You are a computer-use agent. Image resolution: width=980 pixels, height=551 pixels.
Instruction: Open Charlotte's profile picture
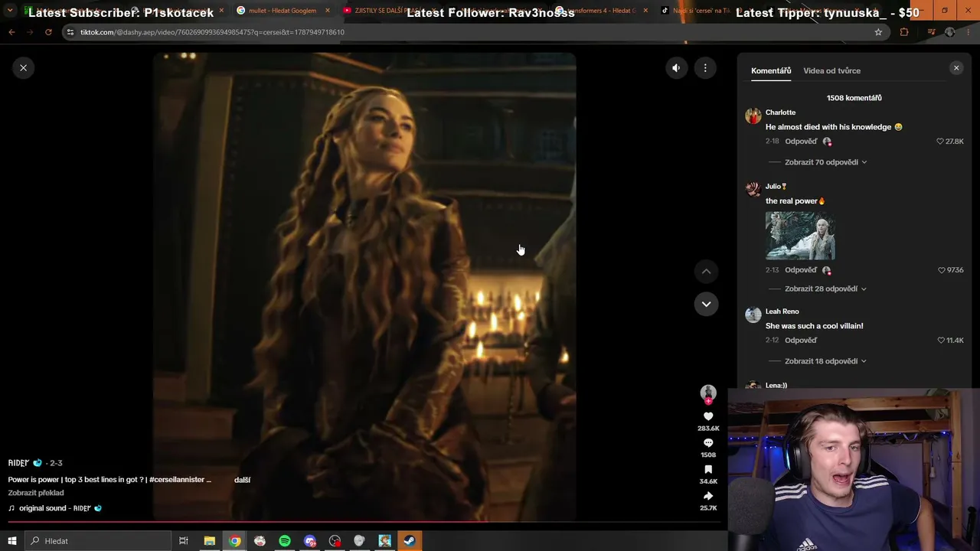pos(753,116)
